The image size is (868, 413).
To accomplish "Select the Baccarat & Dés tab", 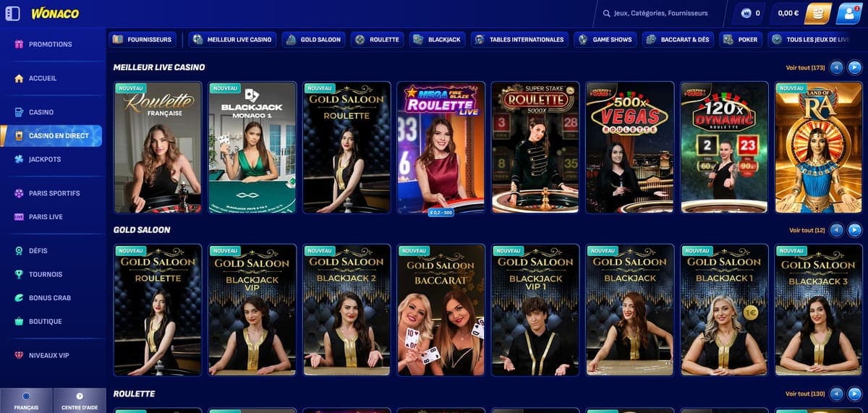I will click(678, 39).
